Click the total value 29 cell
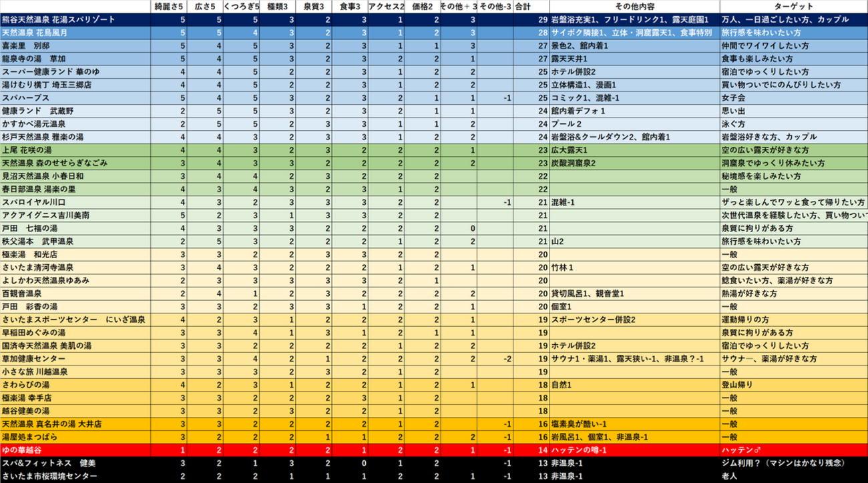The height and width of the screenshot is (483, 868). (531, 19)
